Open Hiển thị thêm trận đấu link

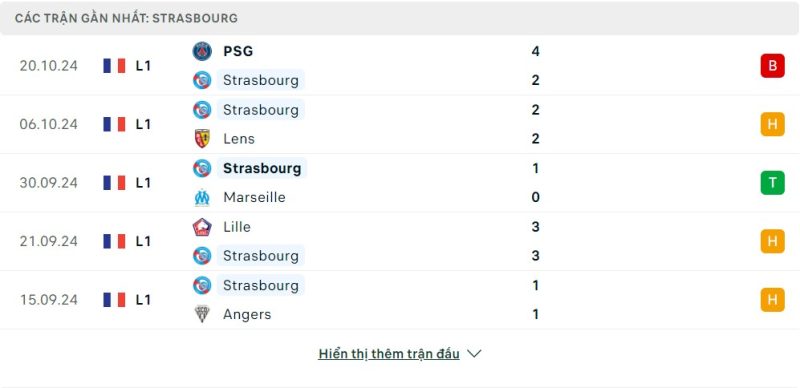[x=389, y=354]
